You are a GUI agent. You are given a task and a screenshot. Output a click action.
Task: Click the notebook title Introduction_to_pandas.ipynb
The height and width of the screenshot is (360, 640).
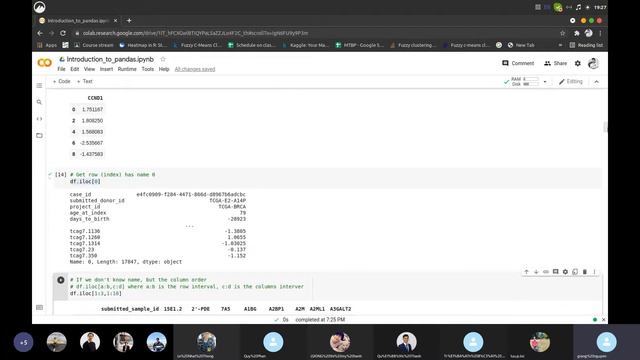pyautogui.click(x=110, y=59)
